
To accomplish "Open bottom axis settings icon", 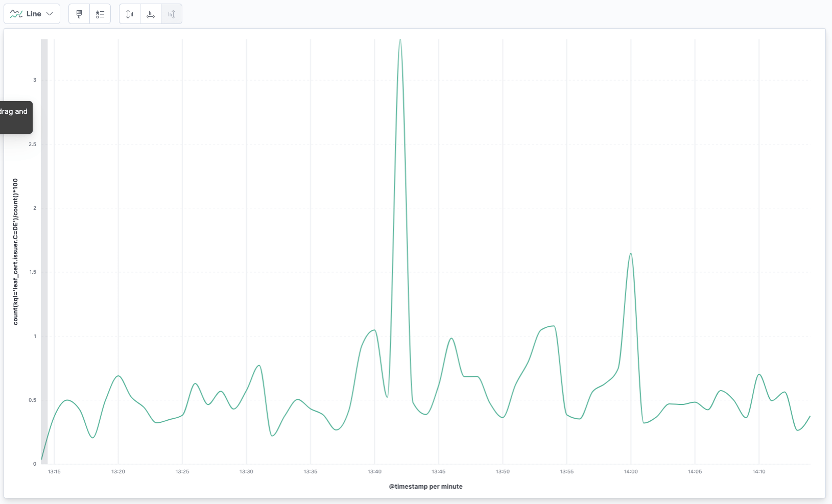I will [x=151, y=14].
